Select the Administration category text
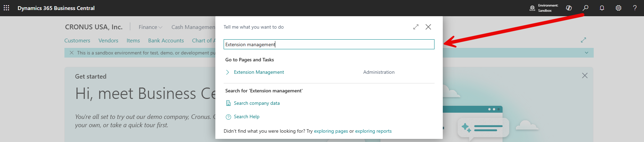 [379, 72]
